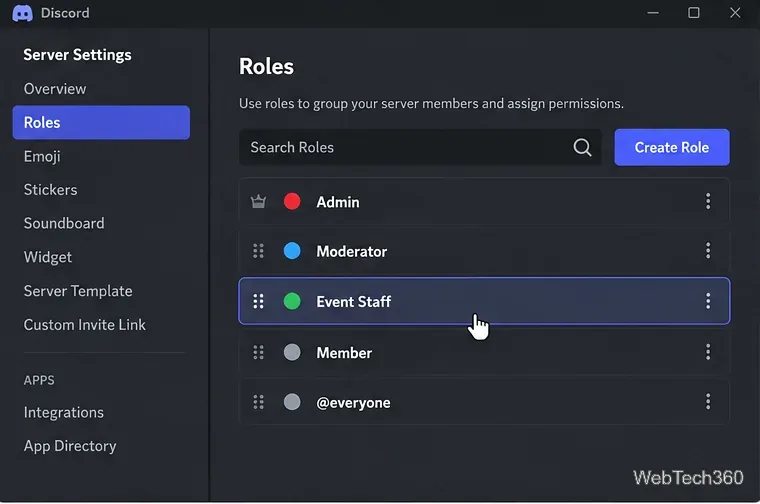Close the Discord window
The width and height of the screenshot is (760, 504).
[x=735, y=13]
